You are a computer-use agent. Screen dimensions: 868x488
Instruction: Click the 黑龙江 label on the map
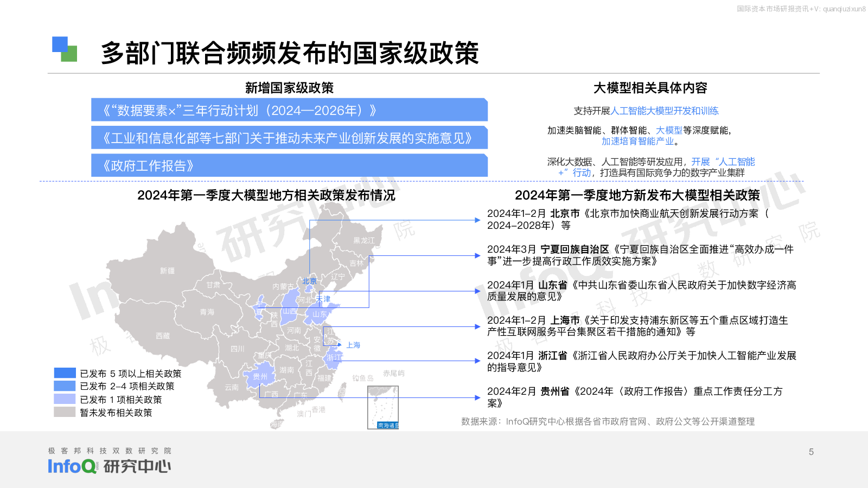(x=364, y=240)
